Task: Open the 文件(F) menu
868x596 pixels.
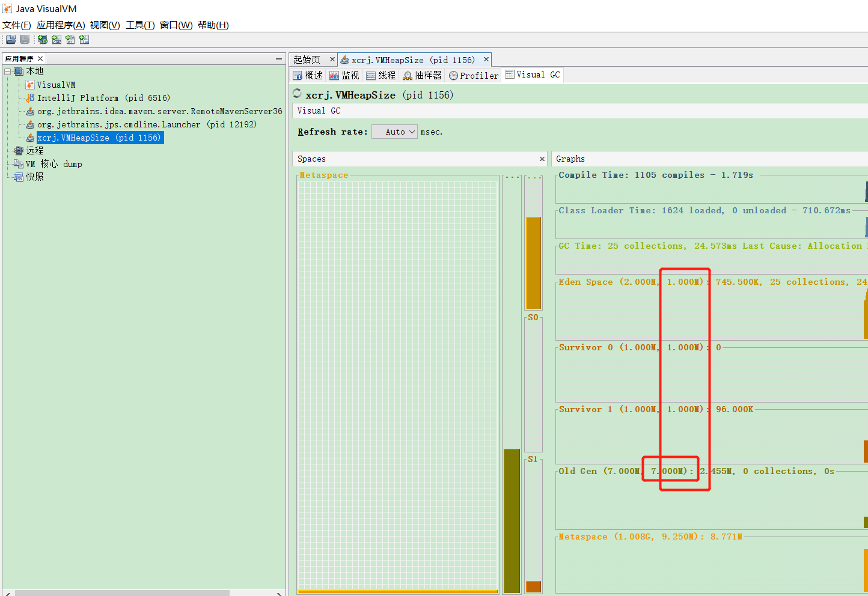Action: (x=17, y=25)
